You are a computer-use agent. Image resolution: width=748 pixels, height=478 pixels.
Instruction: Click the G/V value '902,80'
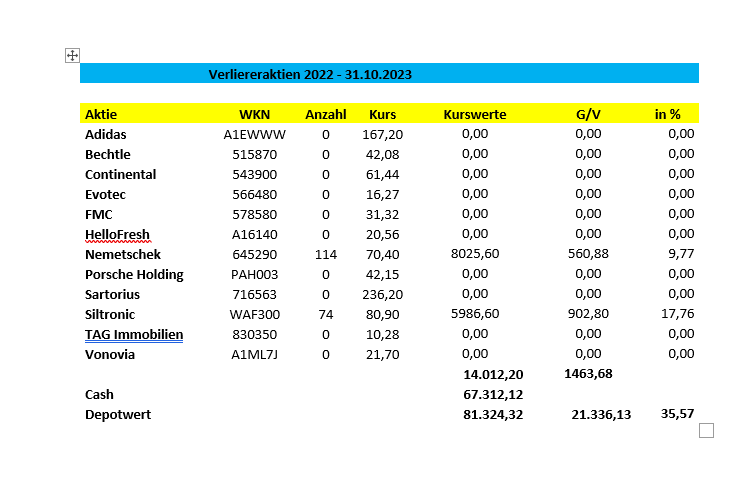point(588,314)
